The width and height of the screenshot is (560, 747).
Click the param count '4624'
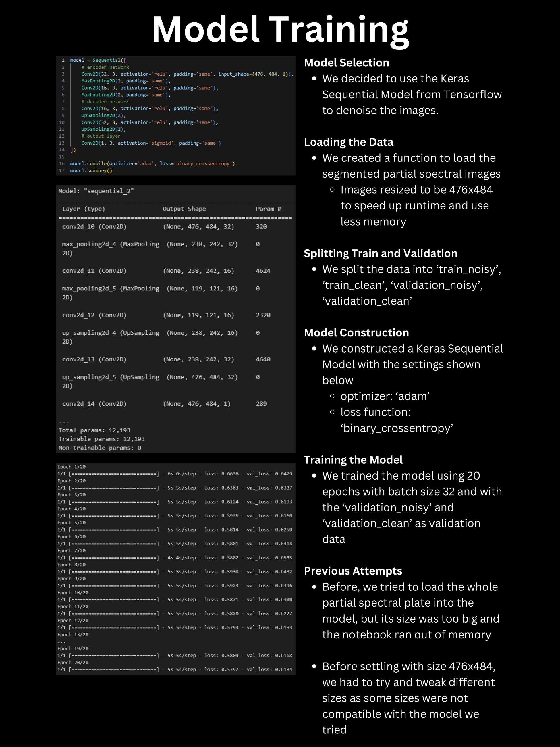(x=263, y=271)
